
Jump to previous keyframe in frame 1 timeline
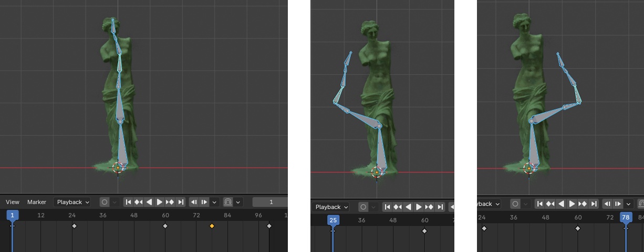(139, 202)
